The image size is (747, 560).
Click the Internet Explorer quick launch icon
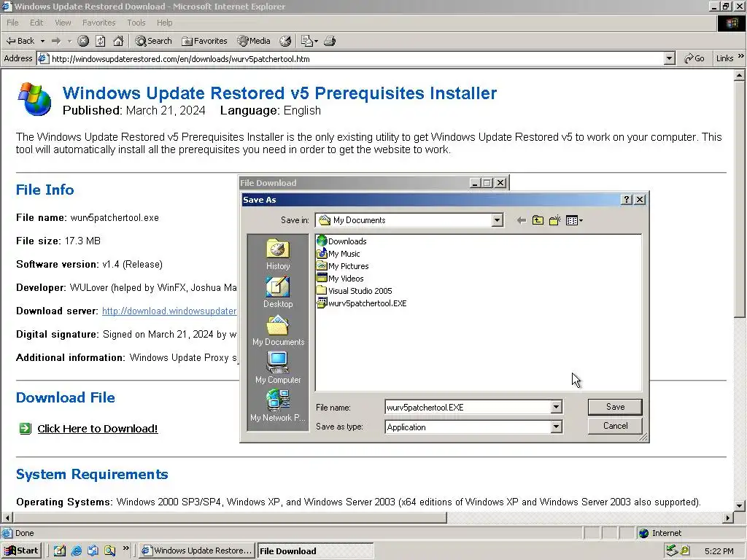76,551
